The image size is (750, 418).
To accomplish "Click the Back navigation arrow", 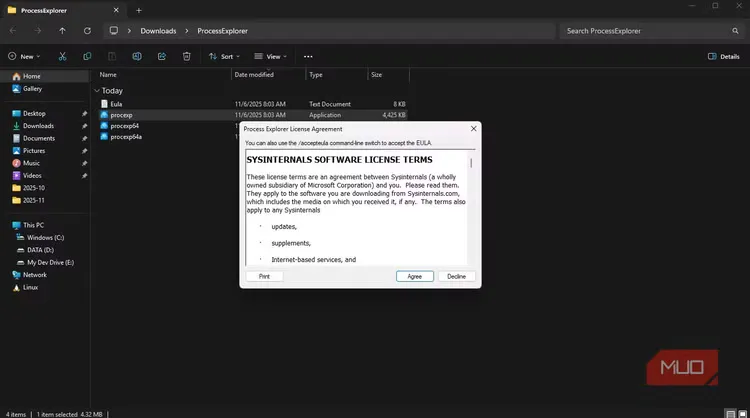I will pyautogui.click(x=13, y=31).
